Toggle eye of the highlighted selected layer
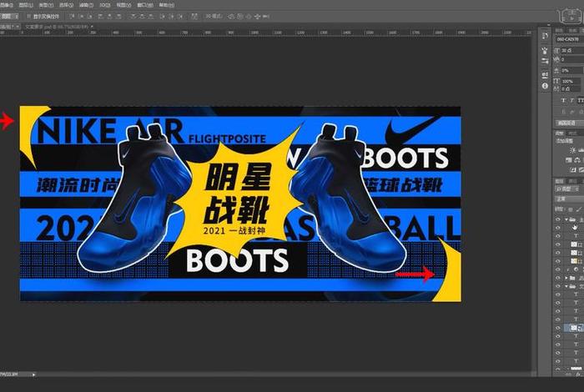 (x=558, y=328)
